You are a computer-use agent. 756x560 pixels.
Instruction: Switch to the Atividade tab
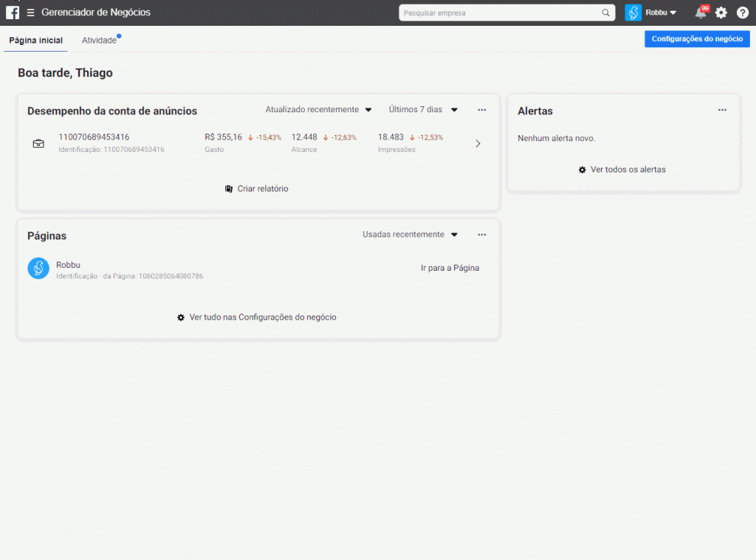point(99,41)
